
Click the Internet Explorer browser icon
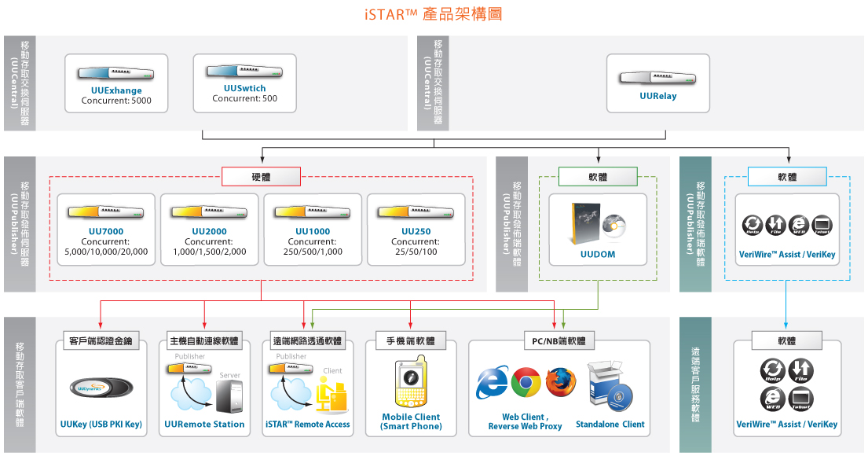point(492,382)
